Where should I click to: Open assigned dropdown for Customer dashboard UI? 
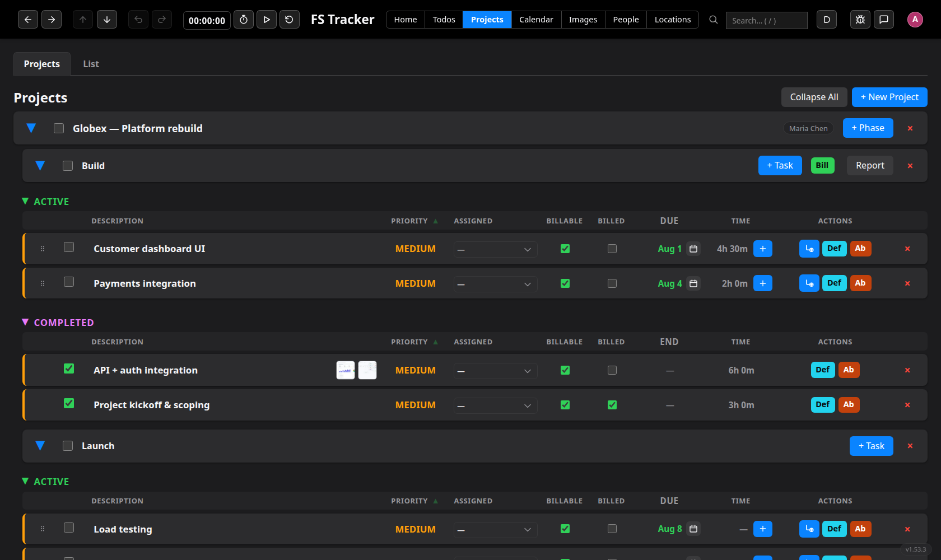(495, 249)
